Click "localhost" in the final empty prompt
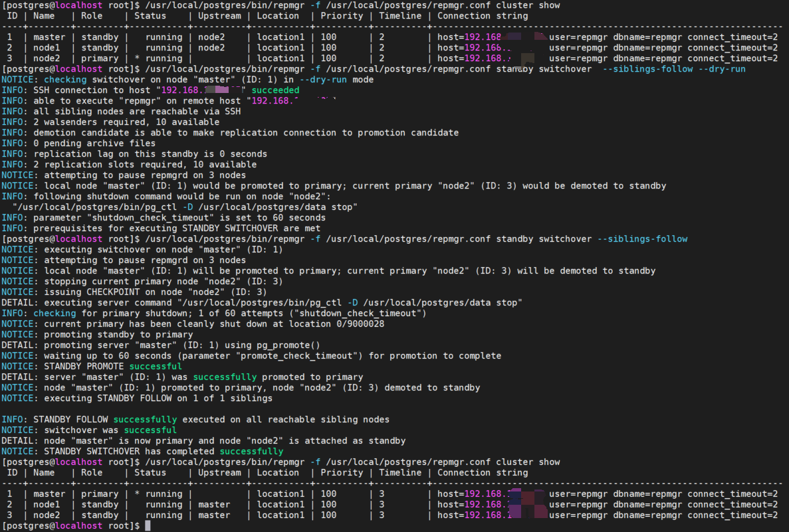Screen dimensions: 789x532 pos(78,526)
